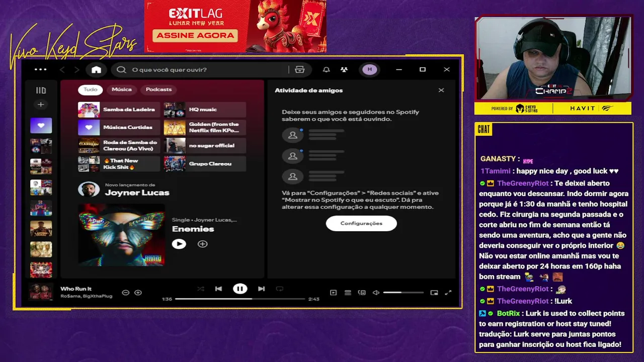
Task: Click the search magnifier icon
Action: [x=121, y=69]
